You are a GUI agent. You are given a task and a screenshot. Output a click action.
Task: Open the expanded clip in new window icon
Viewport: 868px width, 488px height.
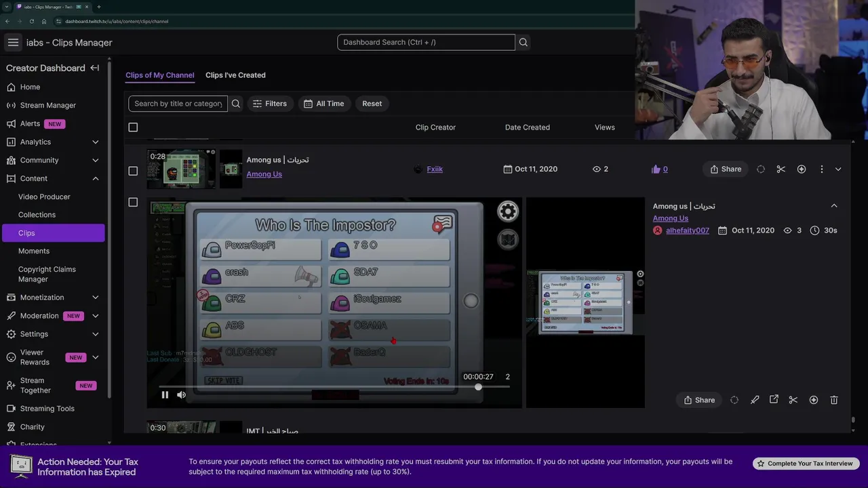(774, 400)
